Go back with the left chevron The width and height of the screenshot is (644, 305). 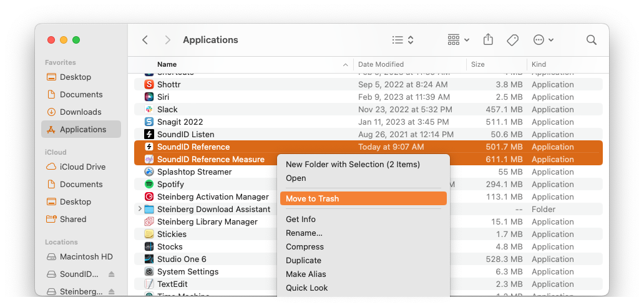tap(145, 40)
